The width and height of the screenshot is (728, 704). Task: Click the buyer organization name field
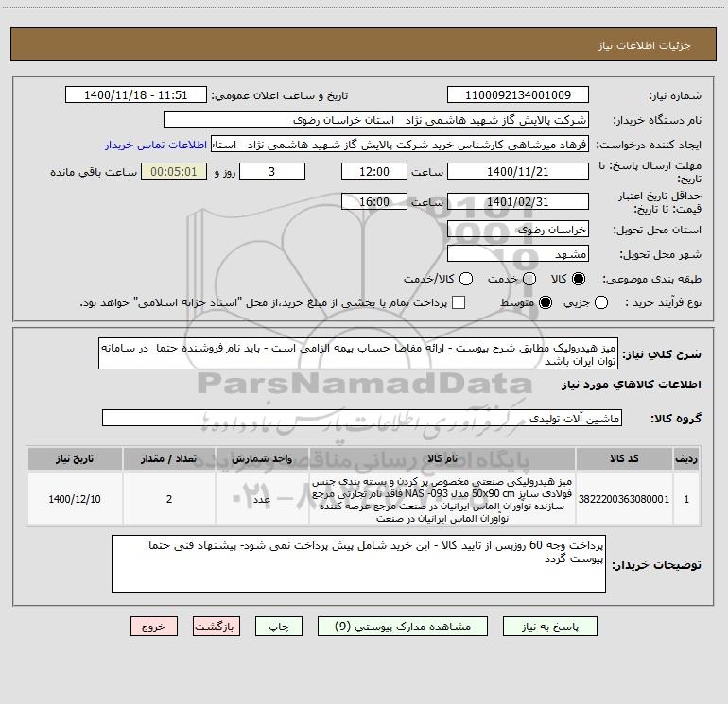tap(376, 119)
